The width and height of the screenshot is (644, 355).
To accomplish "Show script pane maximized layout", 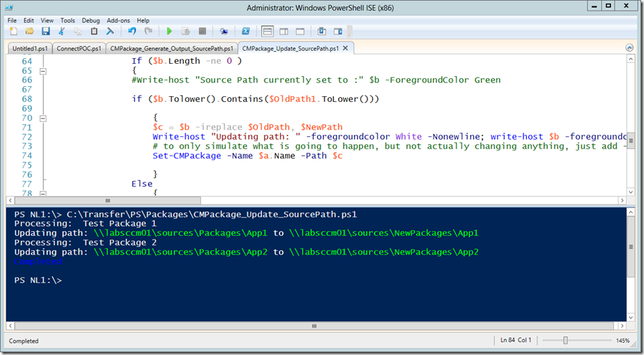I will tap(300, 31).
